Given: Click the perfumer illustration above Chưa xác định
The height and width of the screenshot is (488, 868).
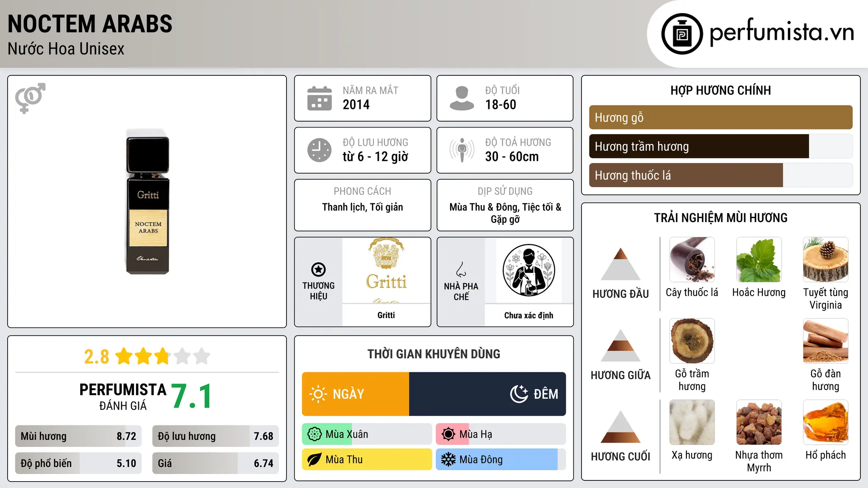Looking at the screenshot, I should [529, 270].
